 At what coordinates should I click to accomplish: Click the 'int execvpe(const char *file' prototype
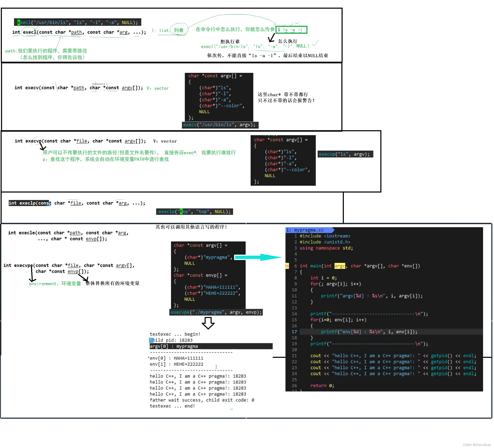pyautogui.click(x=69, y=268)
